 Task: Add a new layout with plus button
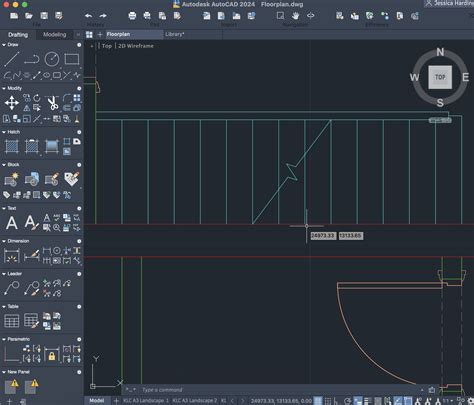[116, 401]
